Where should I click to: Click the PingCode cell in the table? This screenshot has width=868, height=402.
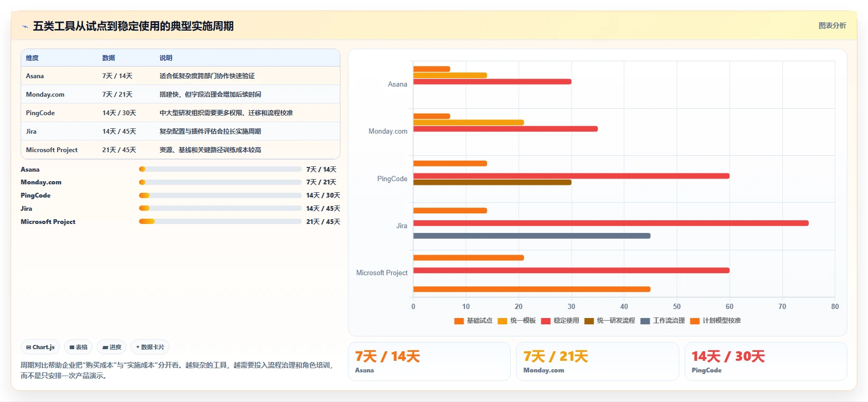(40, 113)
